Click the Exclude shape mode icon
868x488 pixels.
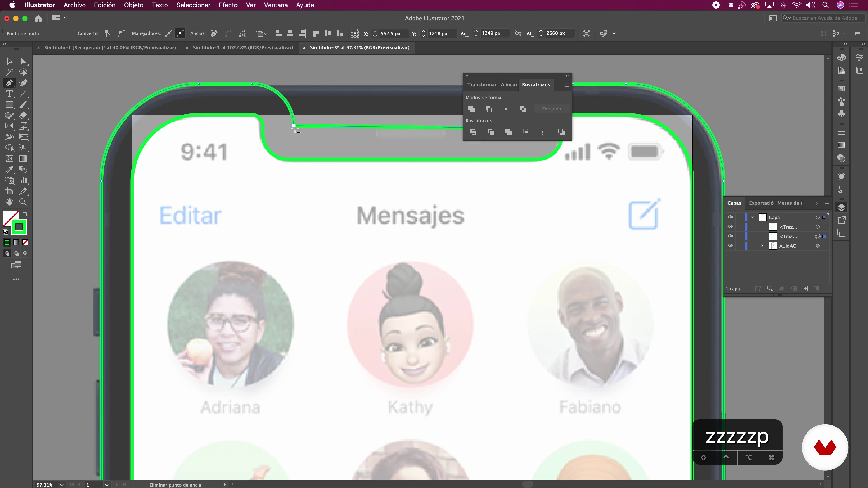(x=523, y=109)
